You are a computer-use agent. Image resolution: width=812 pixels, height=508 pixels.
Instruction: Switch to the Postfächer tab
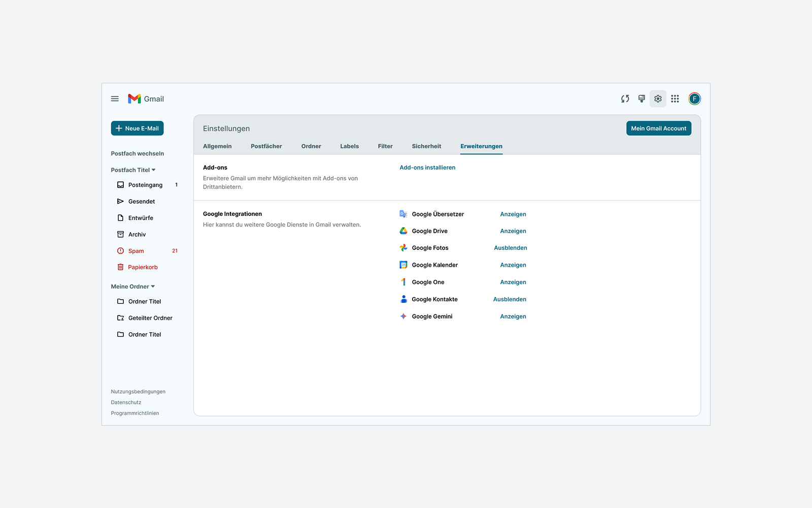point(266,146)
